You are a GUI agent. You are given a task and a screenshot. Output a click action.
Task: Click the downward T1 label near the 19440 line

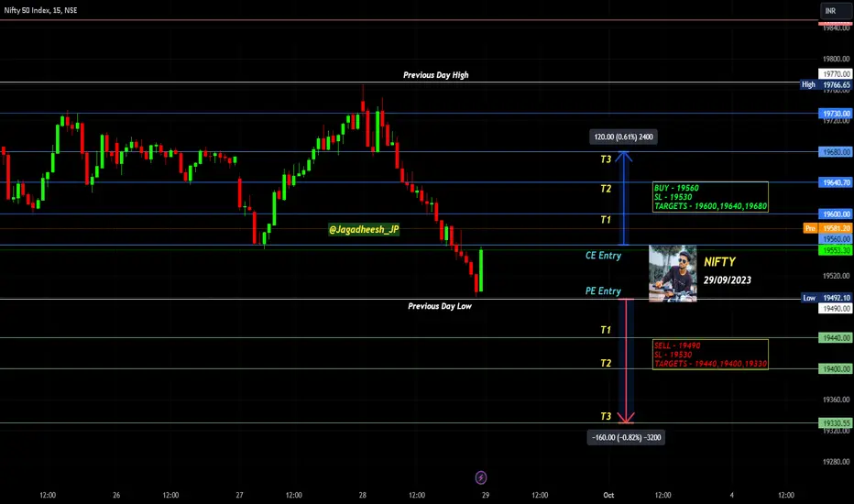pyautogui.click(x=606, y=330)
